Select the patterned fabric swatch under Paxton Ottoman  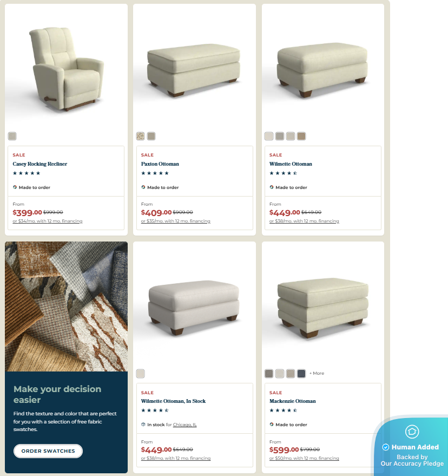tap(141, 136)
